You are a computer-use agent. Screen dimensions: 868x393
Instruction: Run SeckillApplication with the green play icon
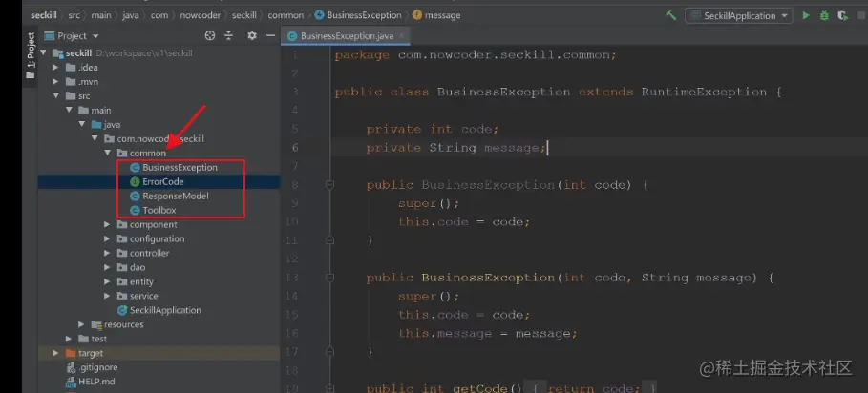click(806, 15)
